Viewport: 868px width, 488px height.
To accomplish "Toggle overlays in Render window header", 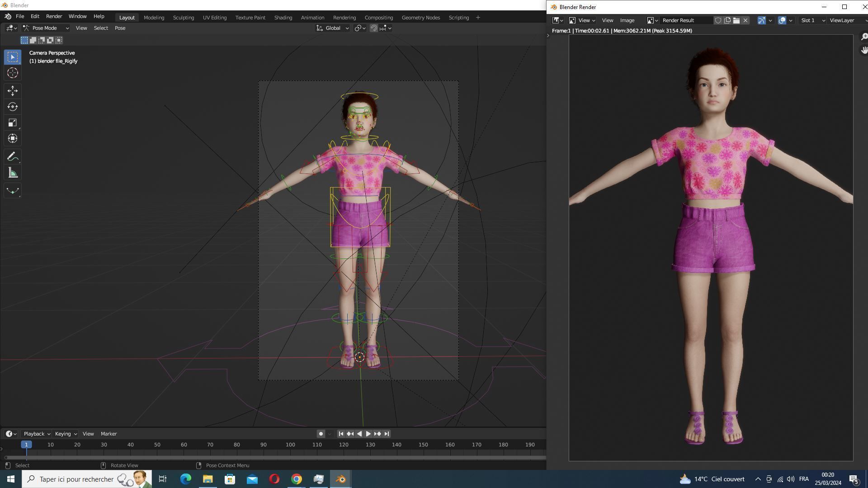I will (x=782, y=20).
